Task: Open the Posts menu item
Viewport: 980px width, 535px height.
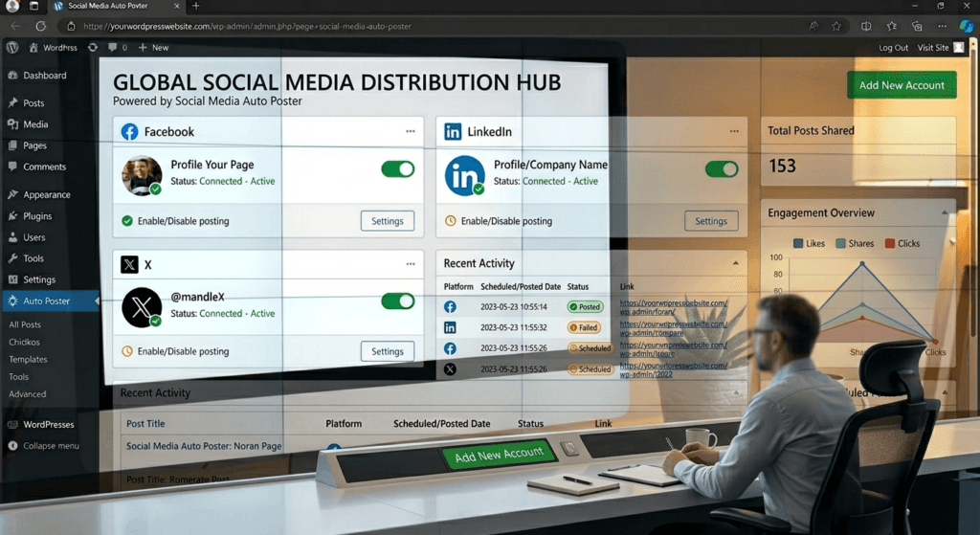Action: click(33, 103)
